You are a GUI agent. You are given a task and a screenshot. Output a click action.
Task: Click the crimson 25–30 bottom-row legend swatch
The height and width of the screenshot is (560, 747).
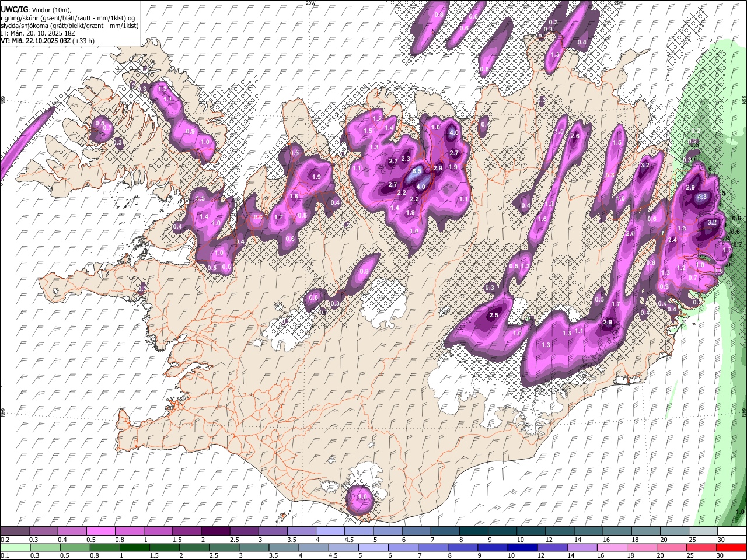[x=701, y=547]
